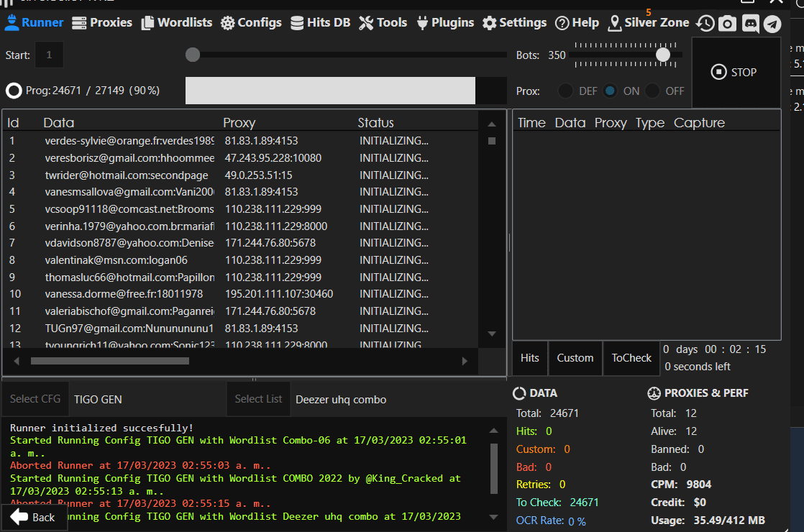
Task: Switch to the Proxies tab
Action: 102,23
